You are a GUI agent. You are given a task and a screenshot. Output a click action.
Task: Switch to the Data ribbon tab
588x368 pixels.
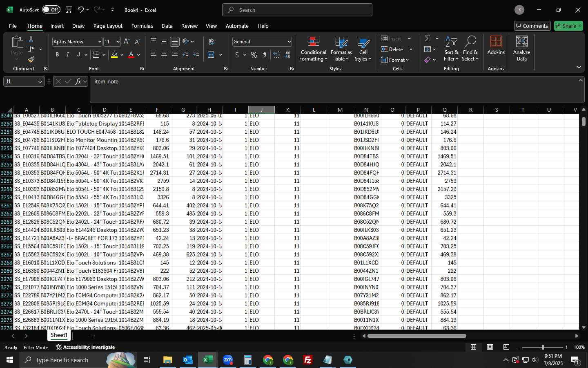point(167,26)
